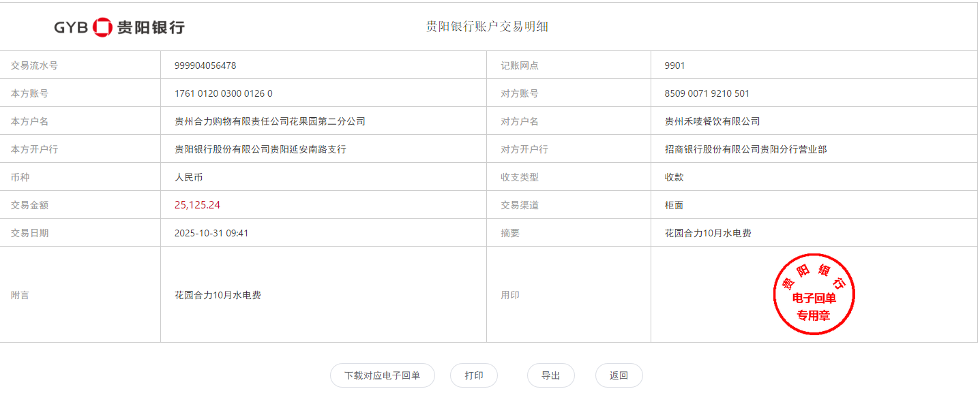The width and height of the screenshot is (980, 404).
Task: Click counterparty account number 8509 0071 9210 501
Action: pyautogui.click(x=707, y=93)
